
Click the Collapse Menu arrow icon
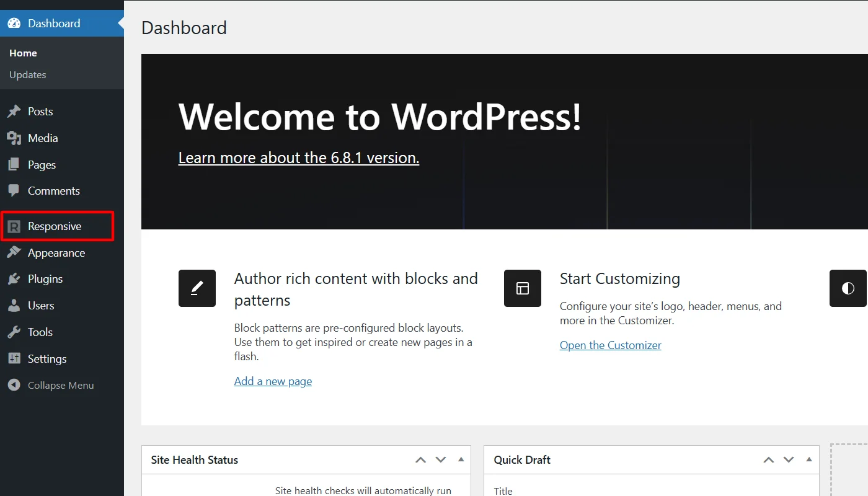[14, 385]
